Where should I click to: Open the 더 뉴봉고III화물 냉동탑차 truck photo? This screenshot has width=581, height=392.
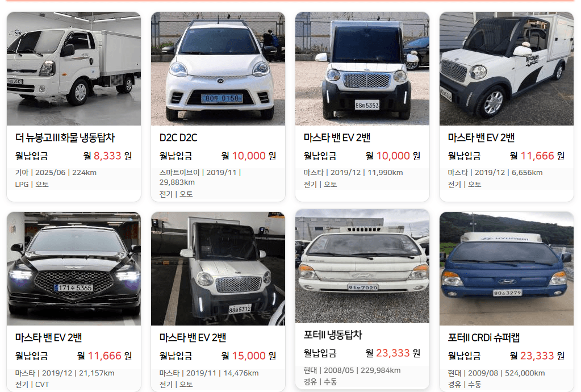[x=74, y=69]
